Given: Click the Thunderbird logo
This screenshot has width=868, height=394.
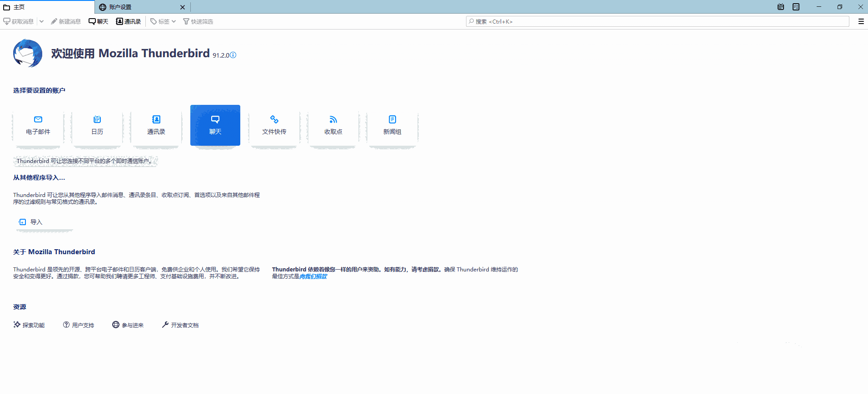Looking at the screenshot, I should [28, 53].
